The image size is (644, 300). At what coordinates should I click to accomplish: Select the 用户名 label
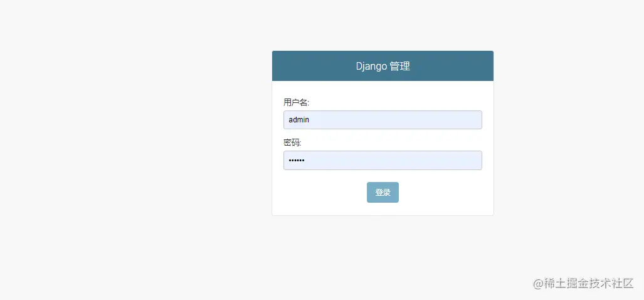(x=296, y=102)
